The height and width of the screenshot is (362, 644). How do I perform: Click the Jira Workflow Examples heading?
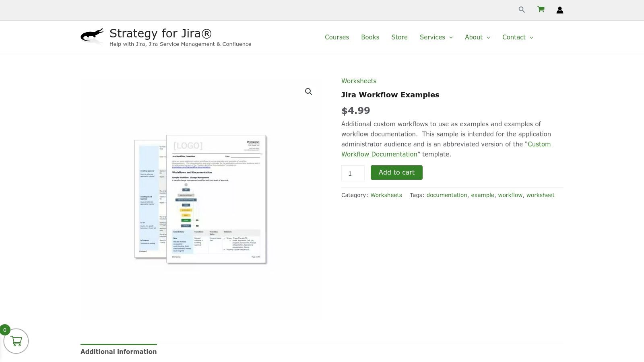coord(390,95)
